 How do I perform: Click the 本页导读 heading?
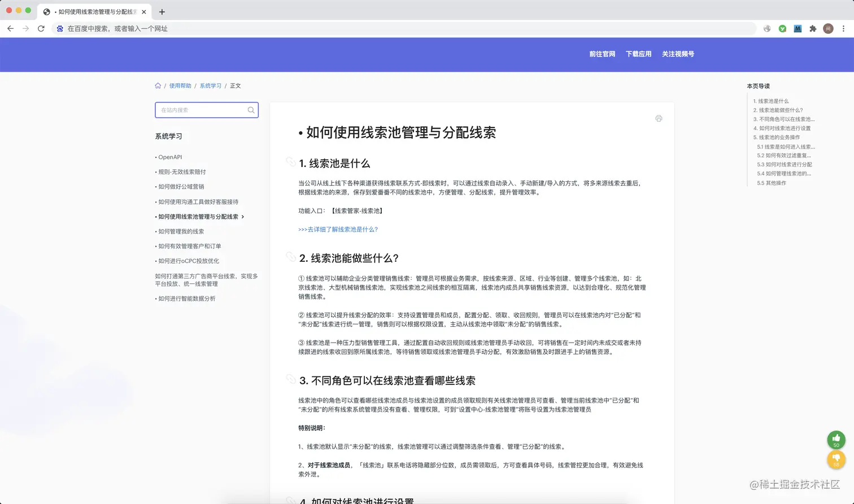tap(759, 86)
